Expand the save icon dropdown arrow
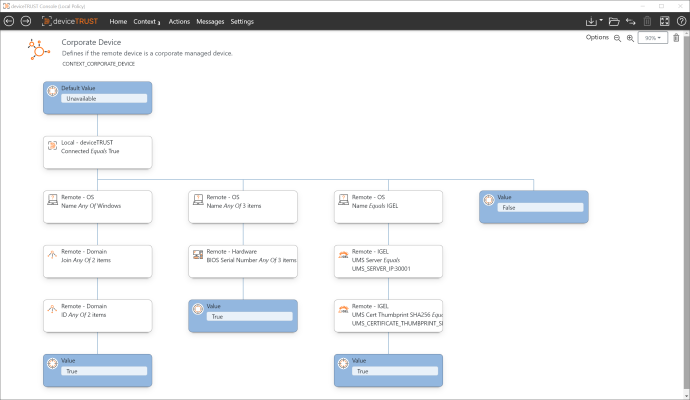This screenshot has height=400, width=690. [601, 20]
